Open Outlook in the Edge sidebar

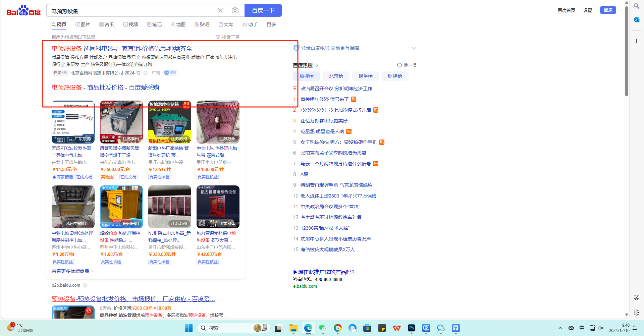pyautogui.click(x=636, y=19)
